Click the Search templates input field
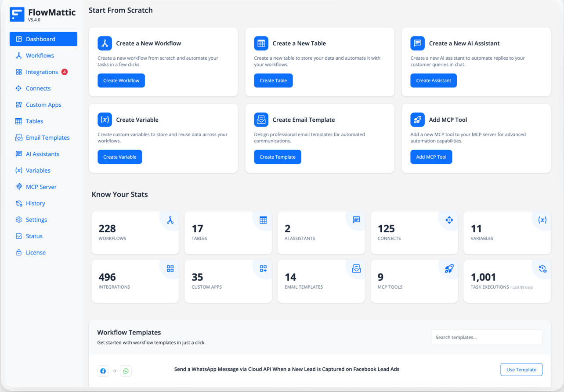The image size is (564, 392). point(486,337)
